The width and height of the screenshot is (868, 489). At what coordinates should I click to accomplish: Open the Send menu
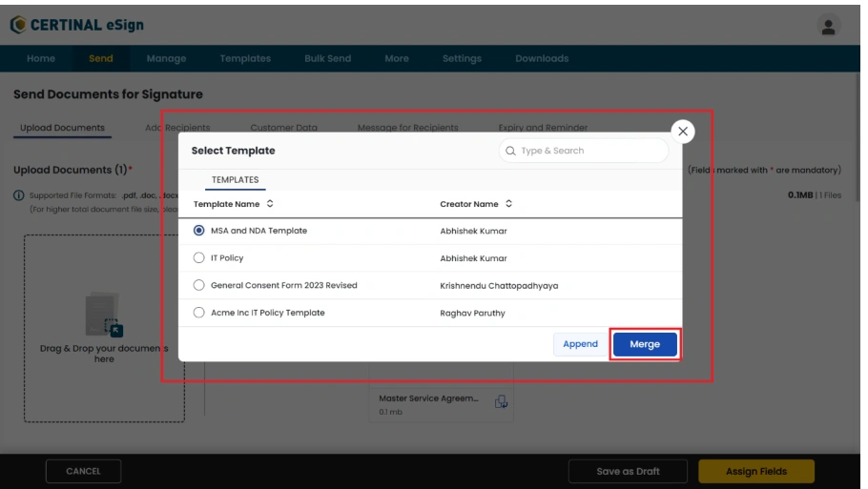(101, 58)
